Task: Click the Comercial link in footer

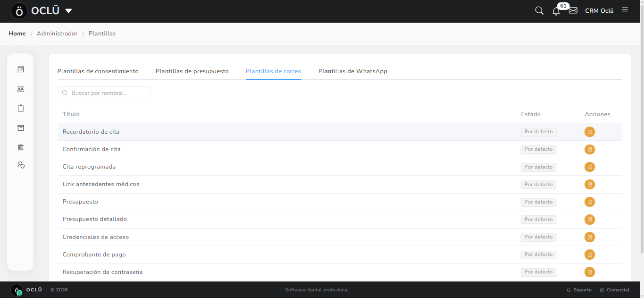Action: coord(615,290)
